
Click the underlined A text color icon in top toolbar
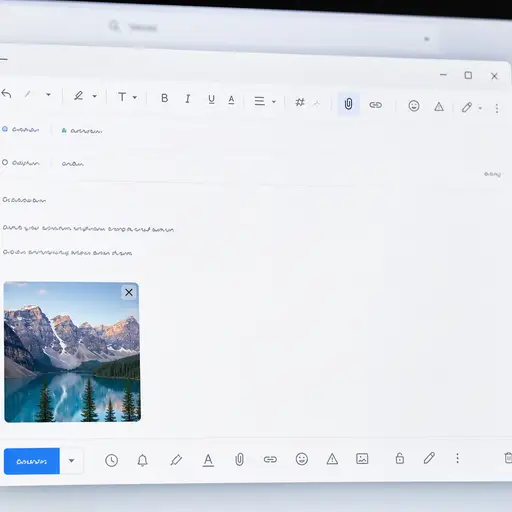click(x=231, y=100)
